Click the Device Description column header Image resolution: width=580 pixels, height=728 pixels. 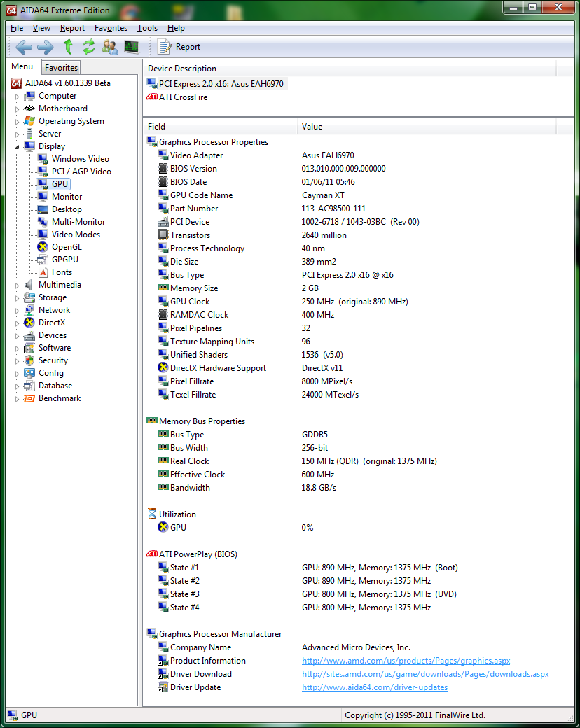click(x=349, y=69)
